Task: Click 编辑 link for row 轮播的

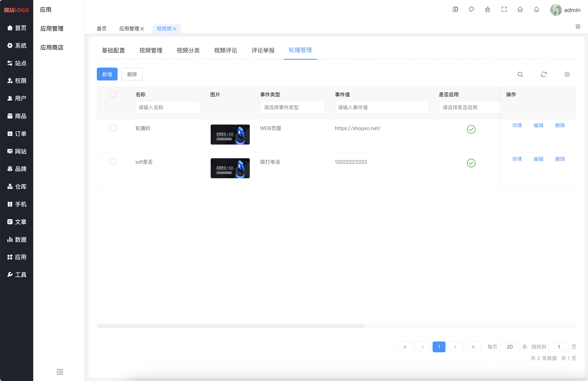Action: click(x=538, y=125)
